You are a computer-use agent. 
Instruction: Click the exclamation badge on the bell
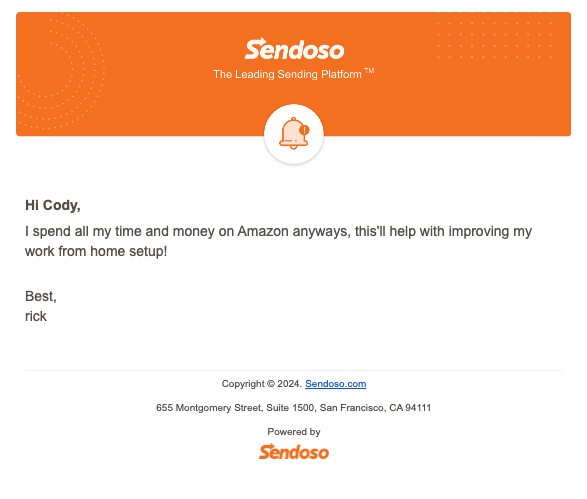pos(304,130)
